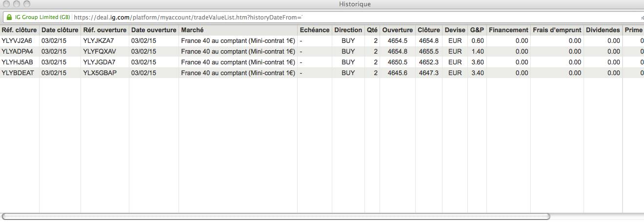Select the row with reference YLYVJ2A6
The height and width of the screenshot is (222, 644).
17,41
